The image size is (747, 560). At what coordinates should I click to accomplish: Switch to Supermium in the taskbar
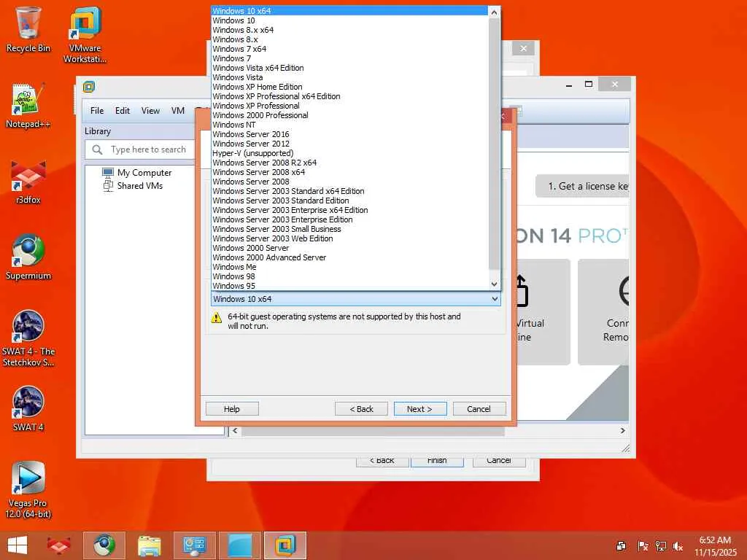pyautogui.click(x=104, y=545)
